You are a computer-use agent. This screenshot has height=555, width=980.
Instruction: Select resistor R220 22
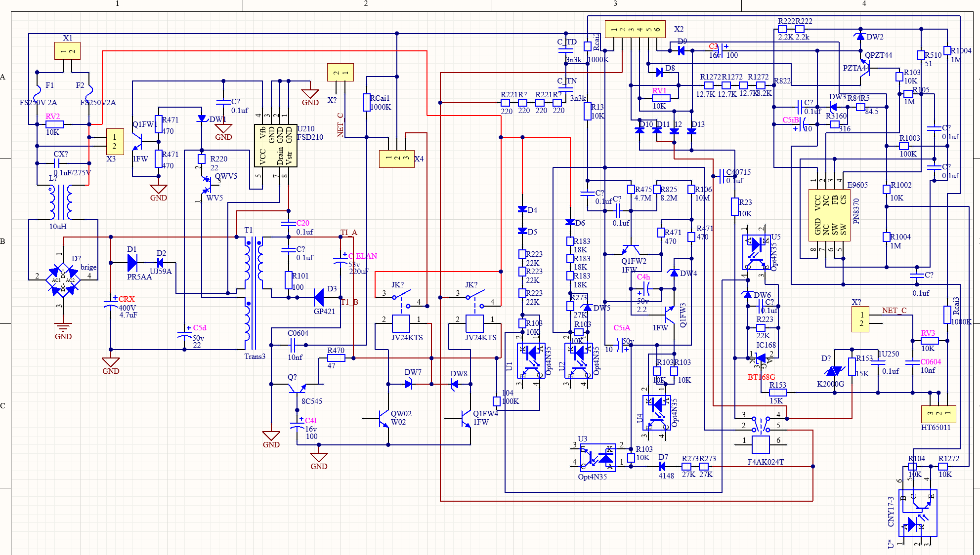point(202,159)
